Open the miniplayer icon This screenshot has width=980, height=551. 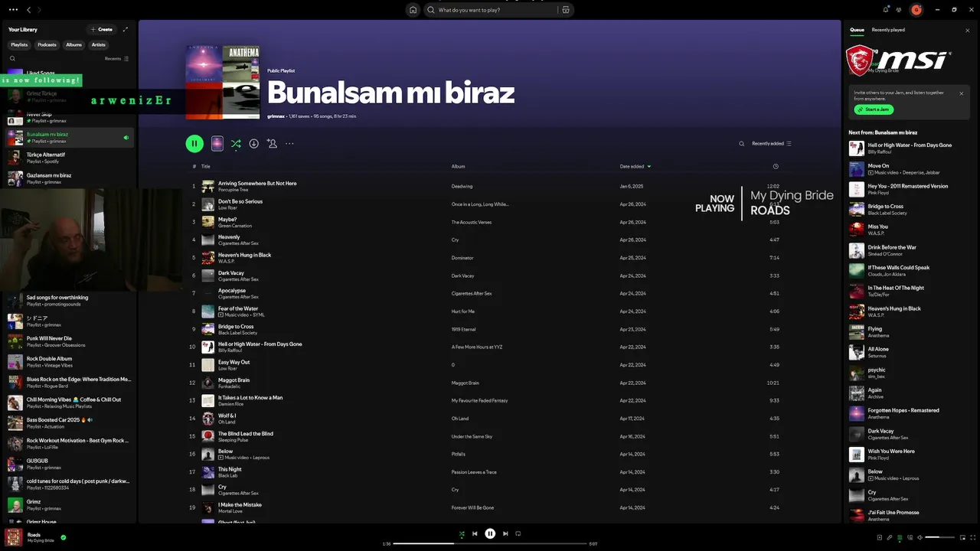(961, 537)
